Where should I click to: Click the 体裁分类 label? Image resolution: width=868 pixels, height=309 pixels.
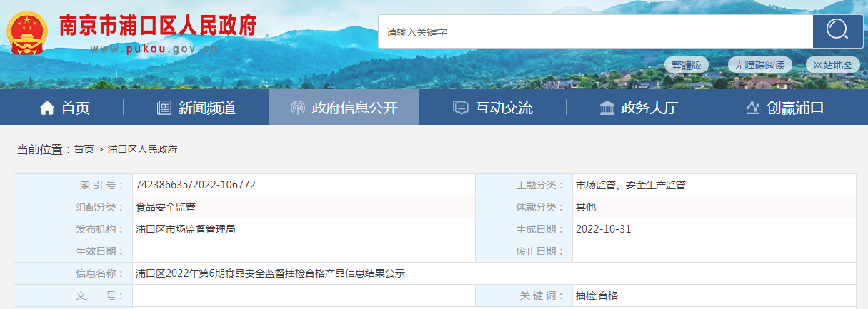coord(540,207)
